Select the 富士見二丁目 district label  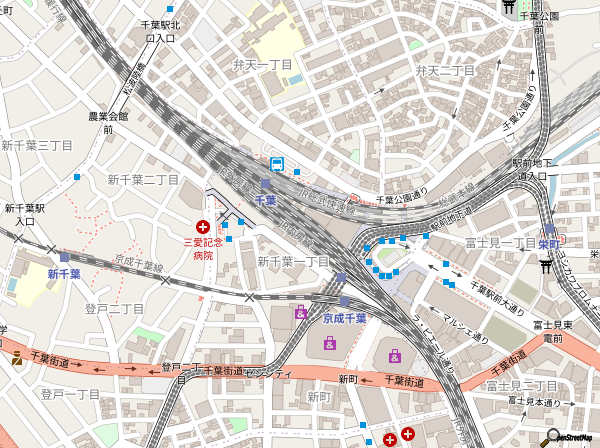pyautogui.click(x=521, y=385)
